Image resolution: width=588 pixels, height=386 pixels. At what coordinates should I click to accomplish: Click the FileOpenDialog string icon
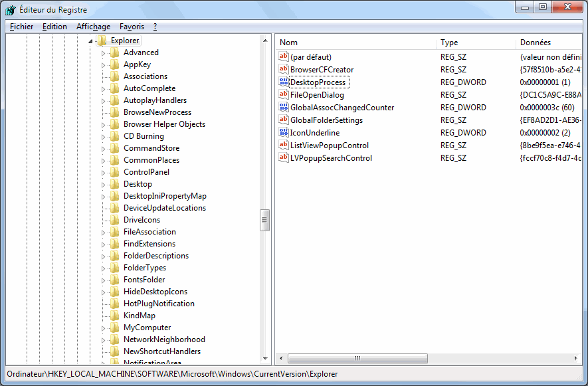click(284, 94)
